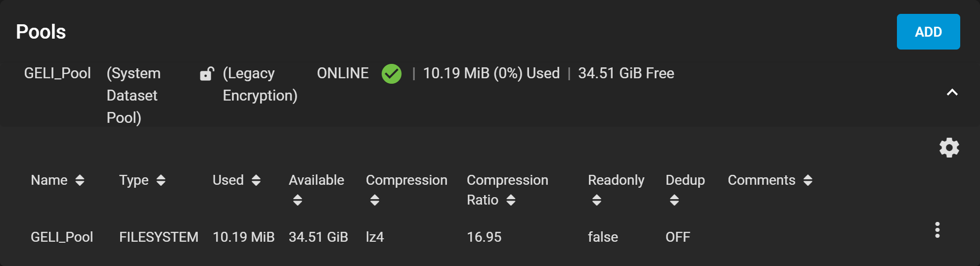Click the Comments column header text
Viewport: 980px width, 266px height.
[761, 180]
